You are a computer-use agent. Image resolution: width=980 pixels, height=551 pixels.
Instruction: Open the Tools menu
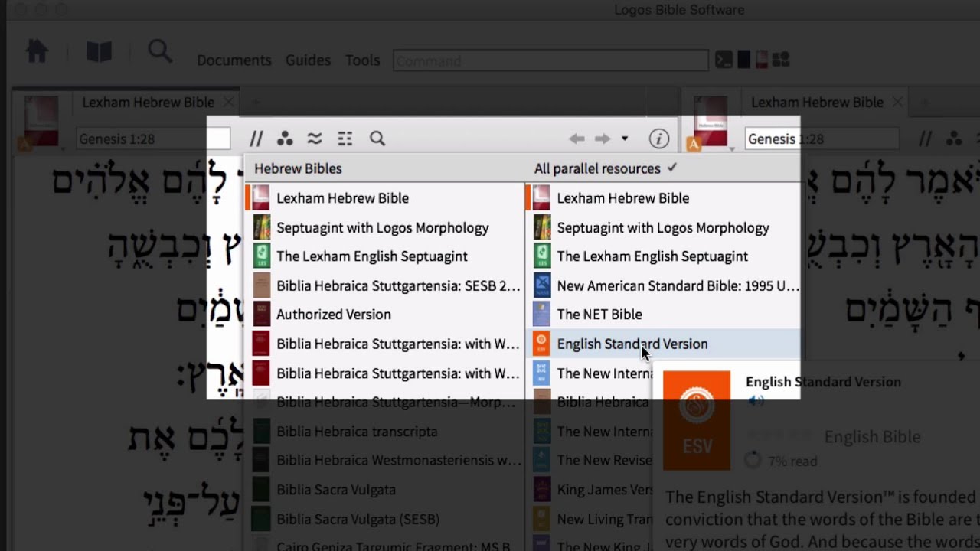coord(362,60)
